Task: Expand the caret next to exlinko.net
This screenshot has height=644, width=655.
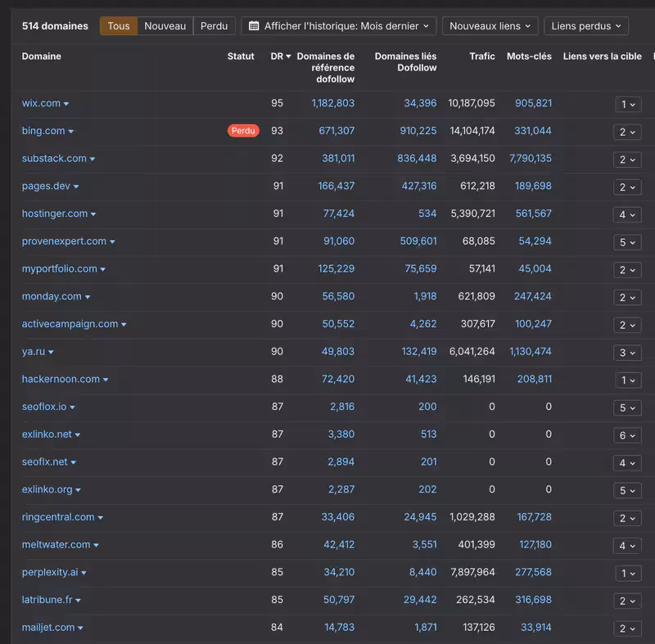Action: coord(77,435)
